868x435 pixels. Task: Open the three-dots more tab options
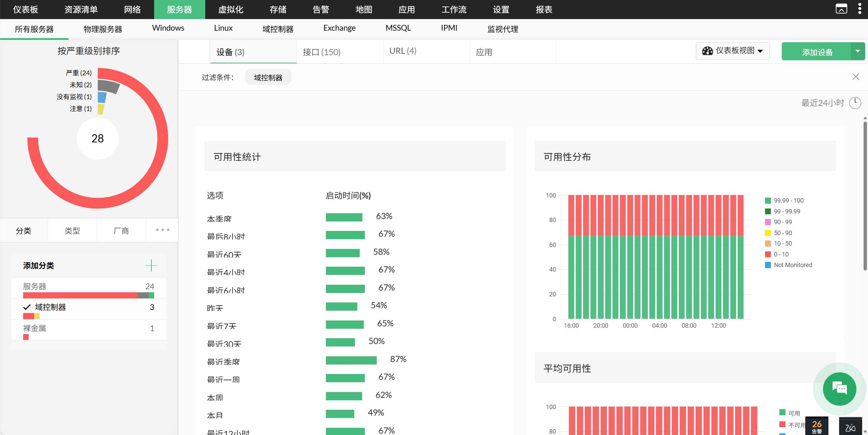162,230
